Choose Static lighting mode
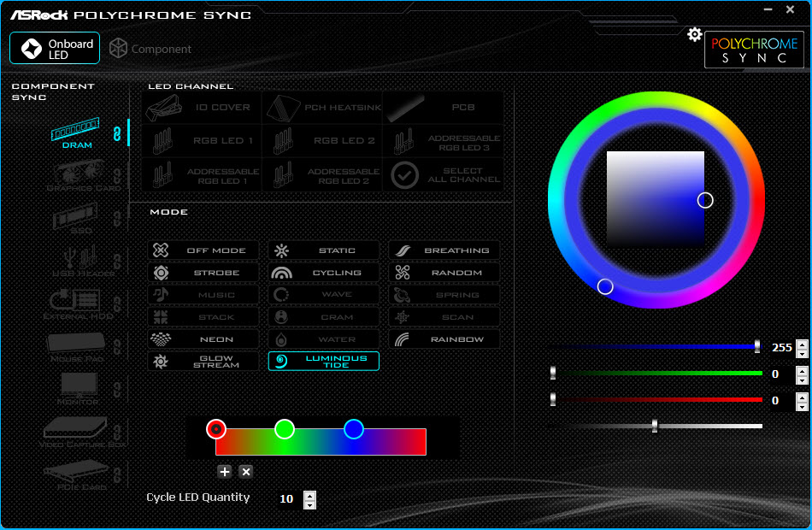 point(324,250)
